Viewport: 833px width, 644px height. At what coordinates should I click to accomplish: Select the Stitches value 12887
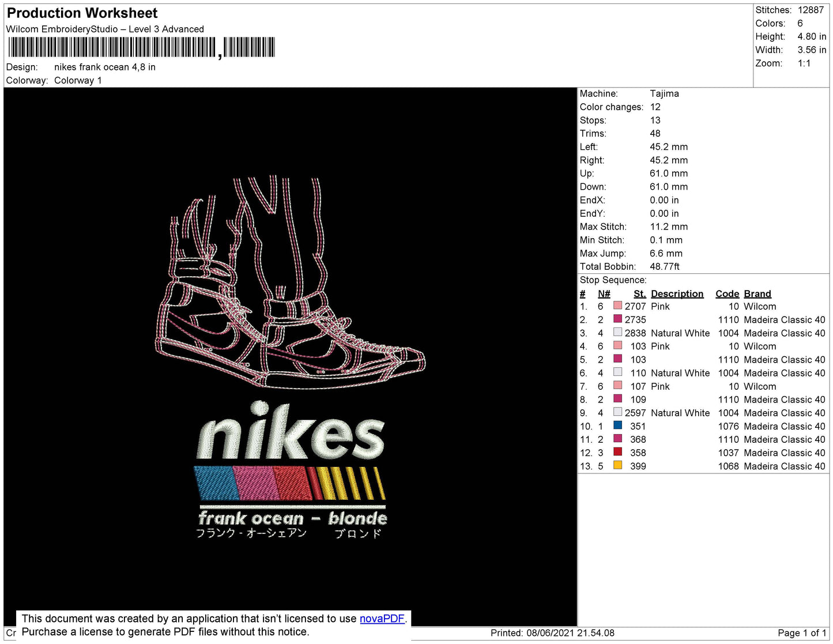(x=811, y=10)
